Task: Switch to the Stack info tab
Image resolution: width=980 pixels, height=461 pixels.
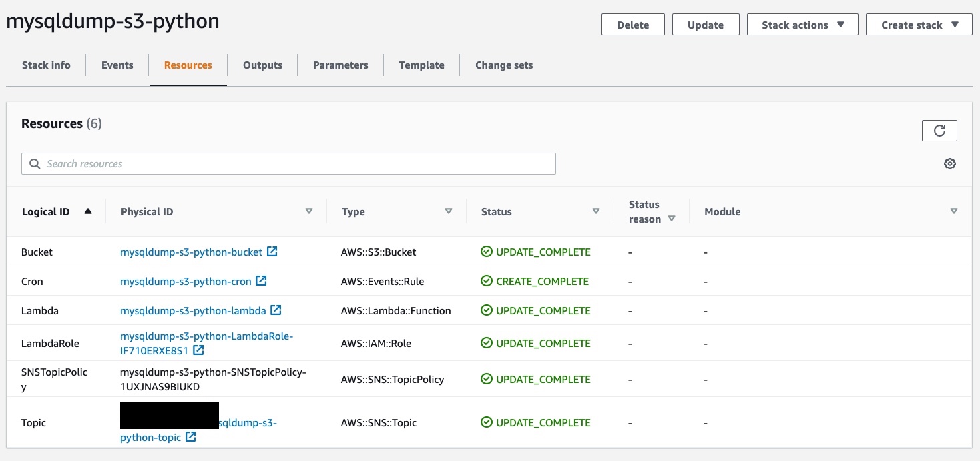Action: point(46,65)
